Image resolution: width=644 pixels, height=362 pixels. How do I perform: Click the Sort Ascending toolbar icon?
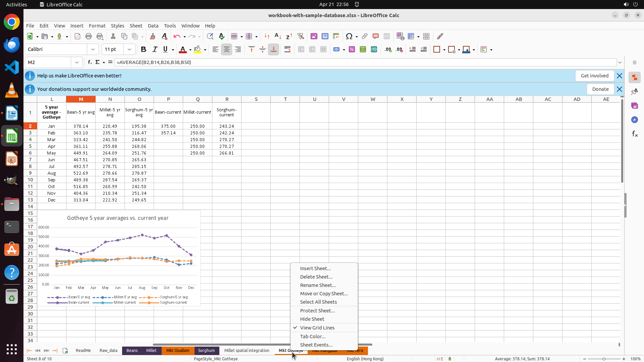pyautogui.click(x=278, y=36)
